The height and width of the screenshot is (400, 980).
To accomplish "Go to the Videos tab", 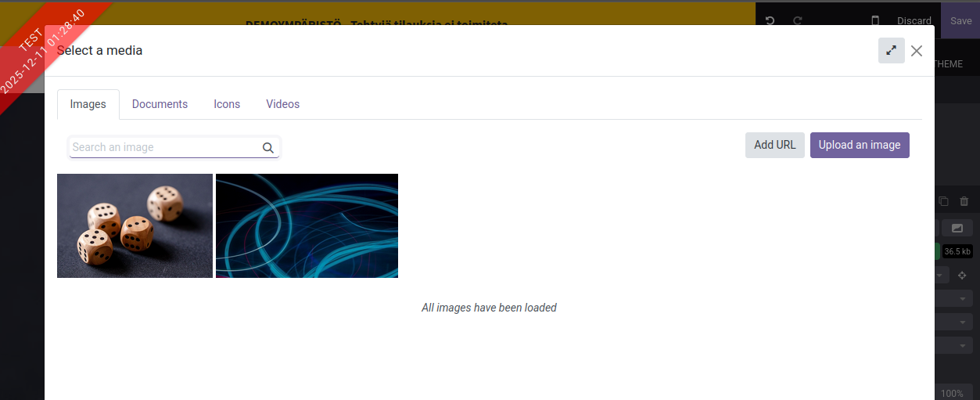I will [x=282, y=104].
